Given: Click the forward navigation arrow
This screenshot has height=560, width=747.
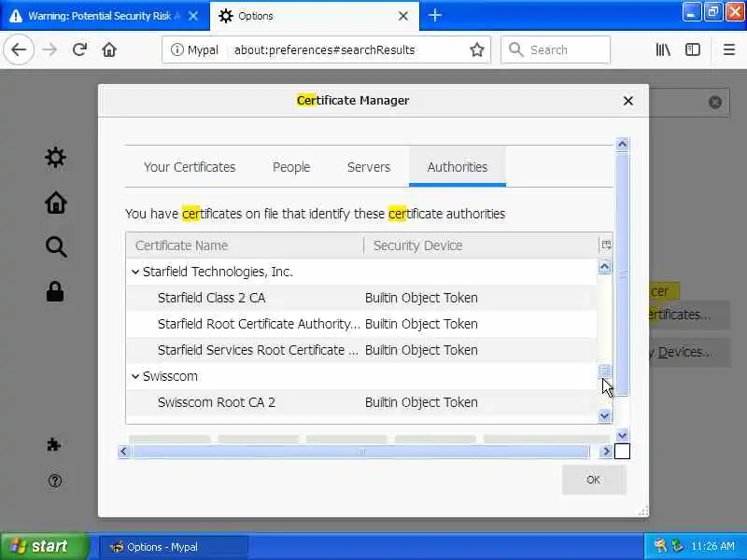Looking at the screenshot, I should coord(49,49).
